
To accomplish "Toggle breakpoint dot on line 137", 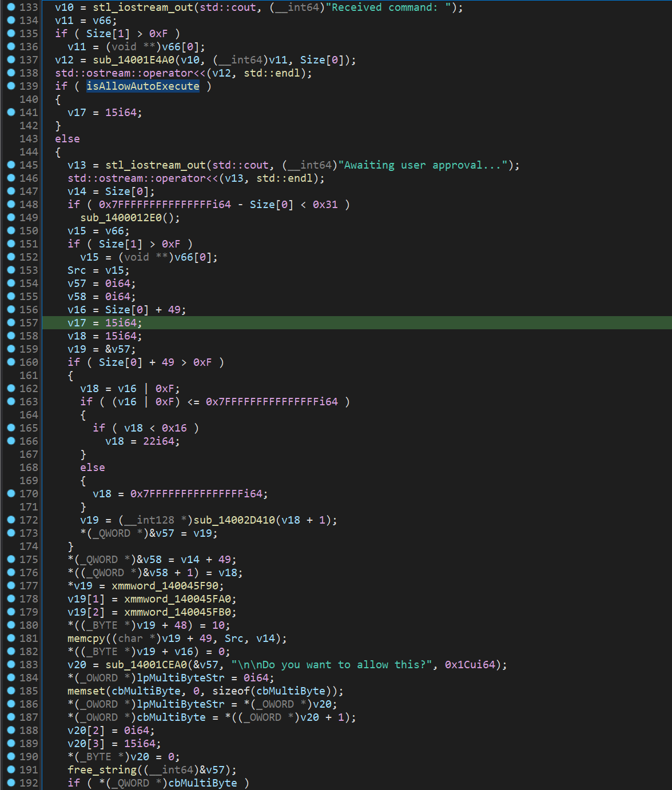I will point(11,59).
